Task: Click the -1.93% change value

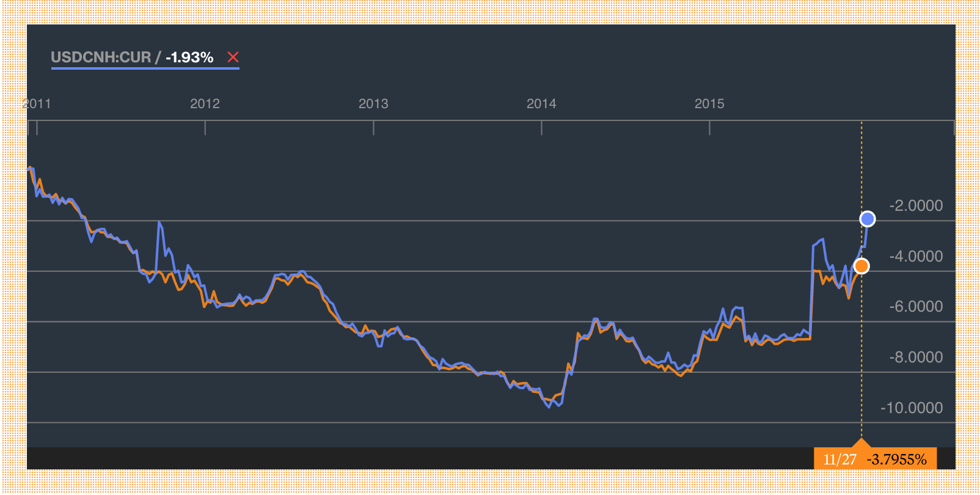Action: click(189, 57)
